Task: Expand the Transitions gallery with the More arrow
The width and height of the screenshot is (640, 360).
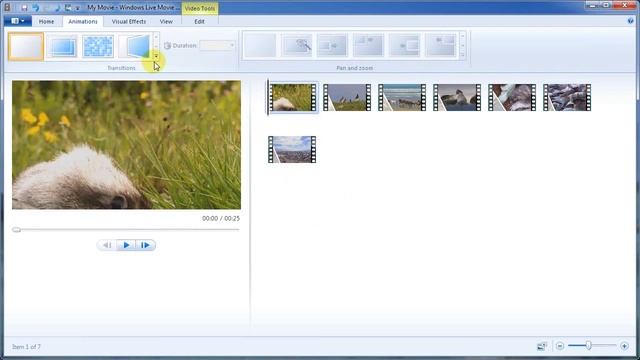Action: tap(156, 56)
